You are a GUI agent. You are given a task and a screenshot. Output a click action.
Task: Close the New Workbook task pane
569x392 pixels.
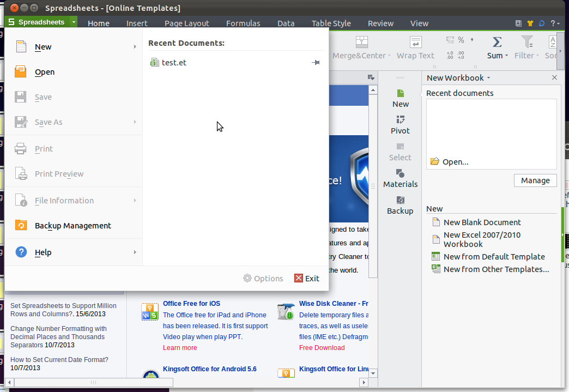tap(554, 77)
